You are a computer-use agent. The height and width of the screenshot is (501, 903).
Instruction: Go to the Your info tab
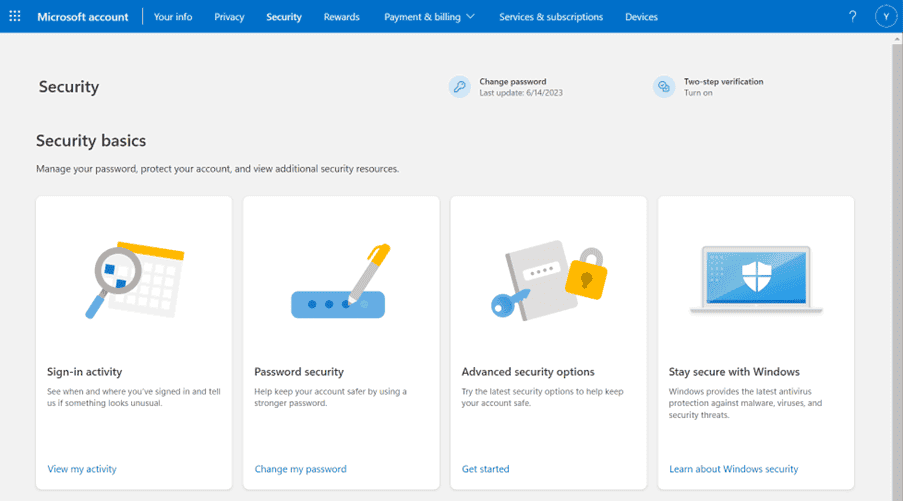point(173,17)
